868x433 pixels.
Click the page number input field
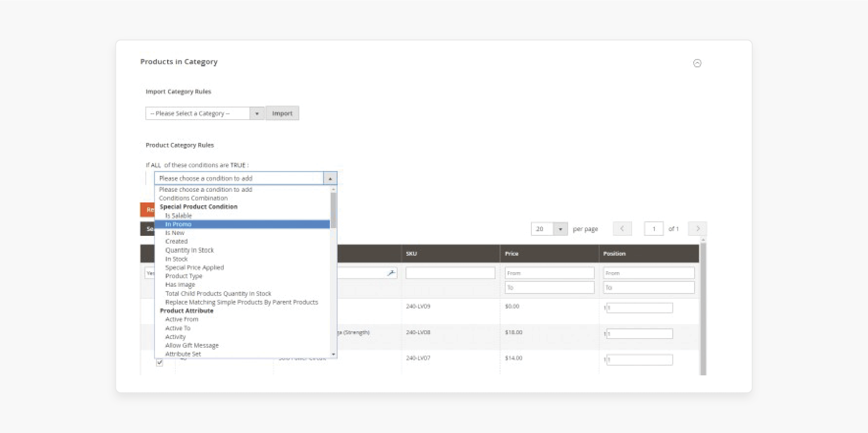(x=653, y=229)
